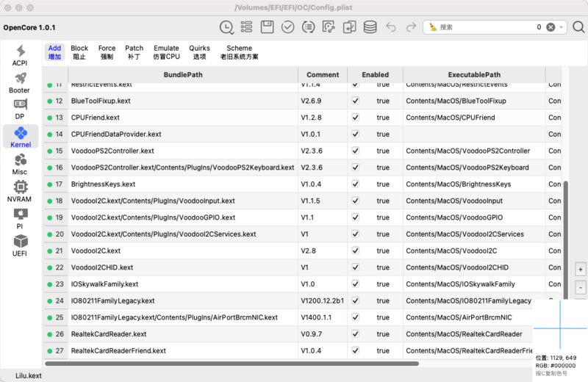Click into the search input field

[487, 27]
